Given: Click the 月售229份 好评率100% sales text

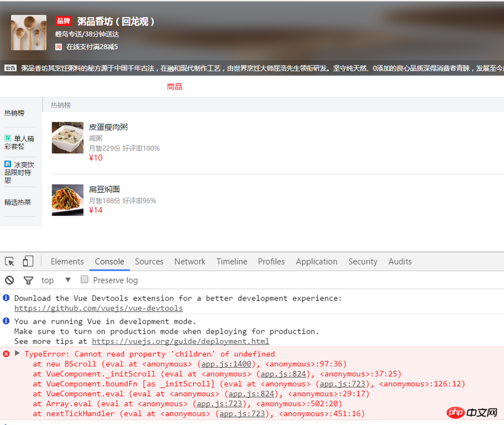Looking at the screenshot, I should pyautogui.click(x=124, y=148).
